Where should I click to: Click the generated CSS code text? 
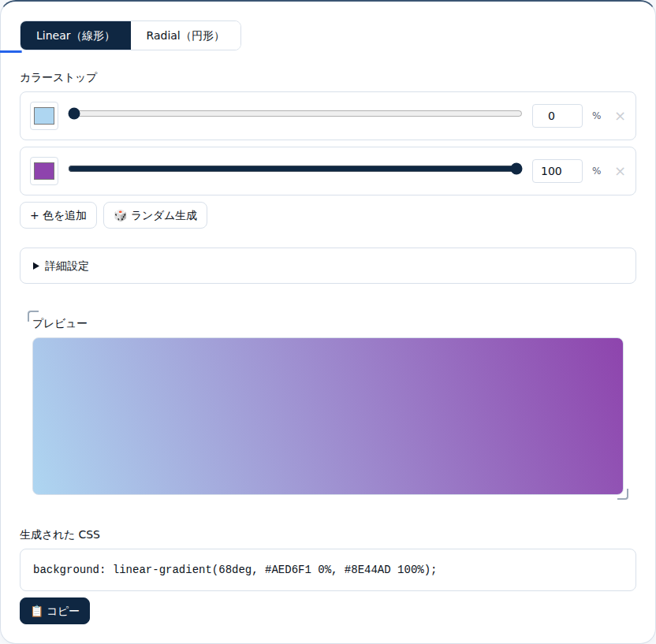[x=235, y=570]
